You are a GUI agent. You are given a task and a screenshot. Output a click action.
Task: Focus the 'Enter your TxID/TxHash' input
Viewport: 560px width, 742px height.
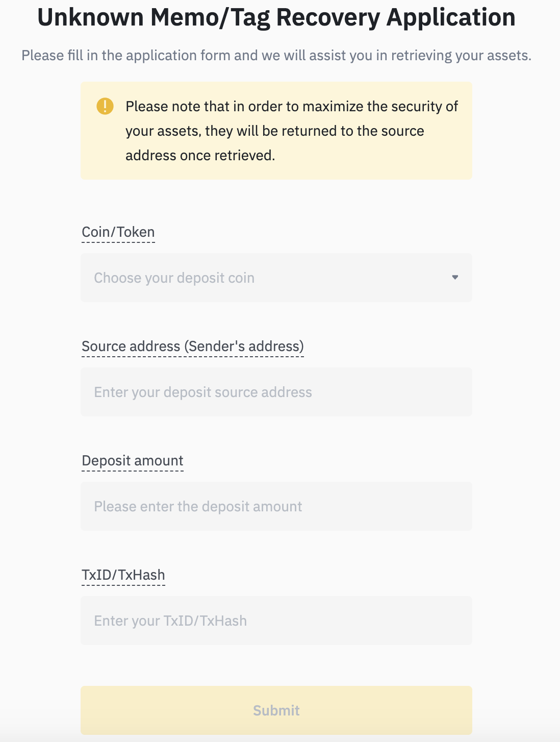pyautogui.click(x=276, y=621)
